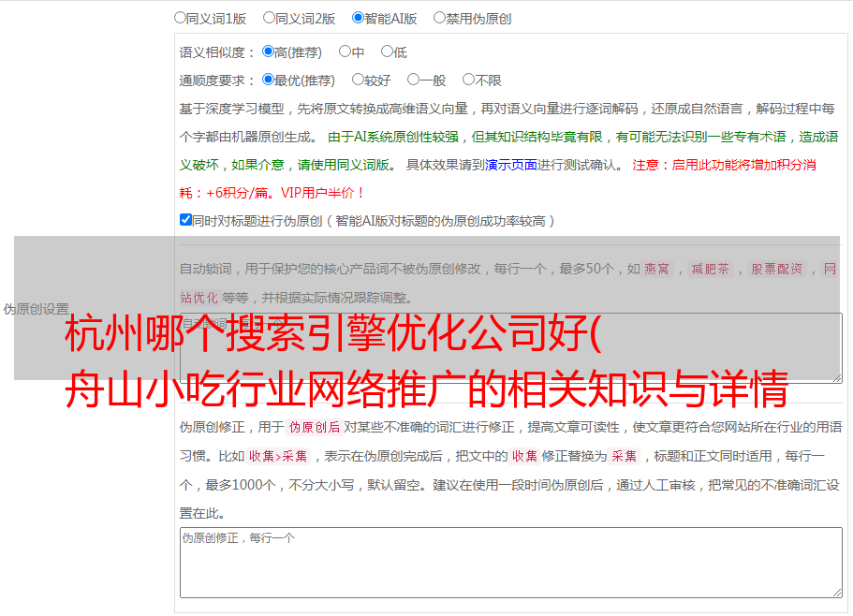Screen dimensions: 853x616
Task: Click the 通顺度要求 label
Action: (217, 81)
